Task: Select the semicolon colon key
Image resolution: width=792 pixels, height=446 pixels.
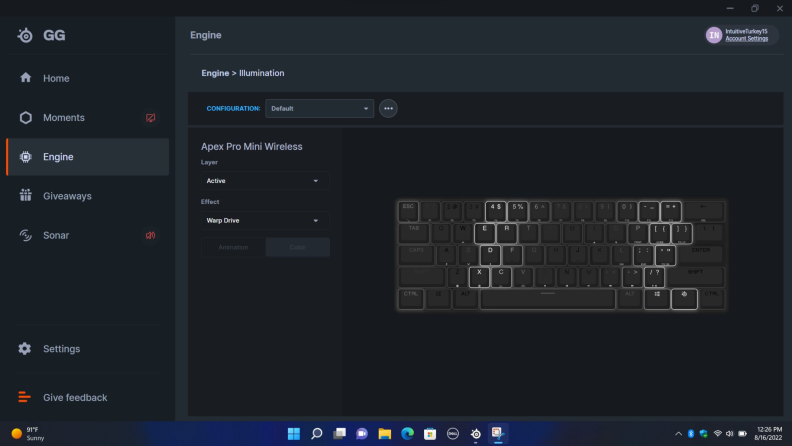Action: [x=644, y=255]
